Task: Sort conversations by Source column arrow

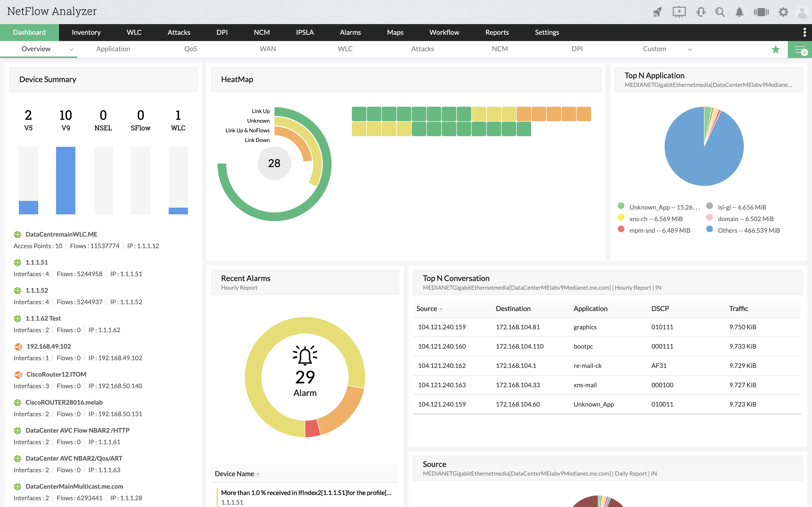Action: 441,309
